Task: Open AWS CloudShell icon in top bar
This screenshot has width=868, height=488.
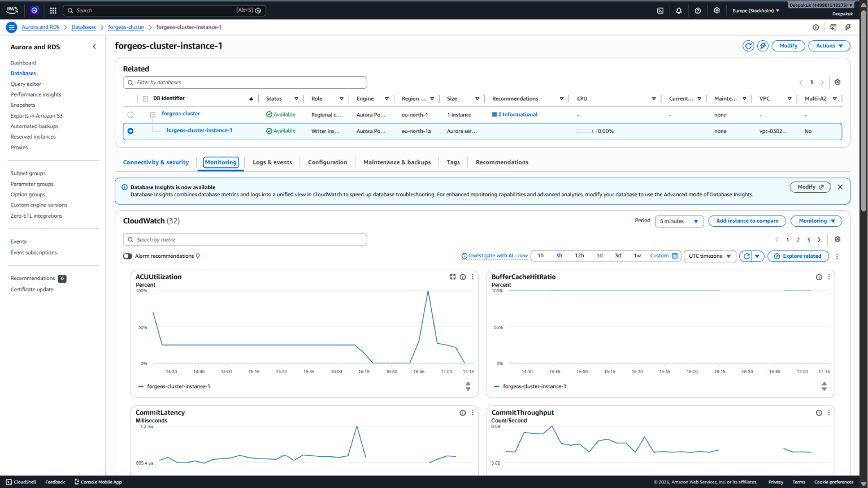Action: point(660,10)
